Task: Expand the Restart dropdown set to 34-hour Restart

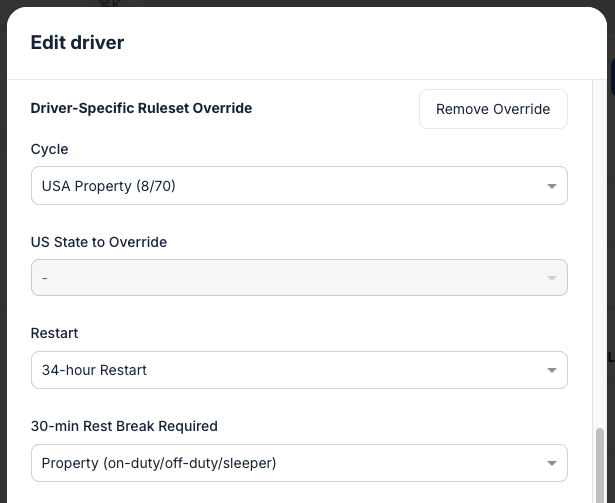Action: tap(299, 370)
